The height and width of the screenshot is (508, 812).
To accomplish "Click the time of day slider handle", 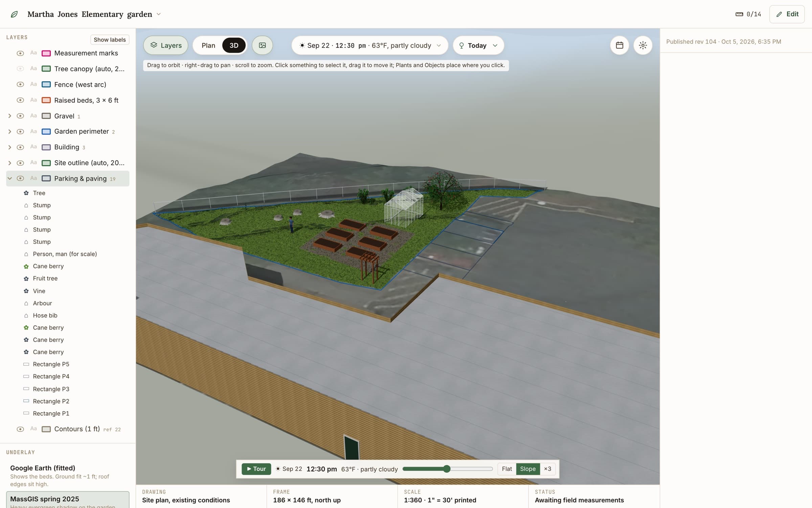I will point(447,469).
